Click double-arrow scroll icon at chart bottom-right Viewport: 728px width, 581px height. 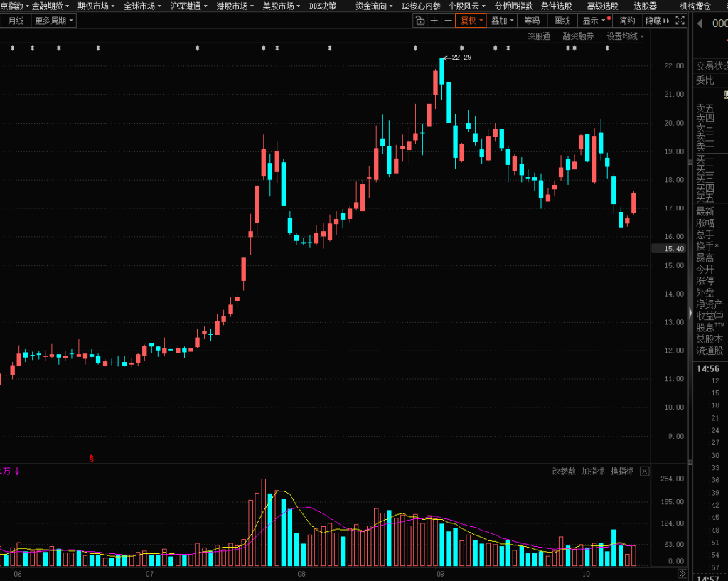[x=682, y=573]
